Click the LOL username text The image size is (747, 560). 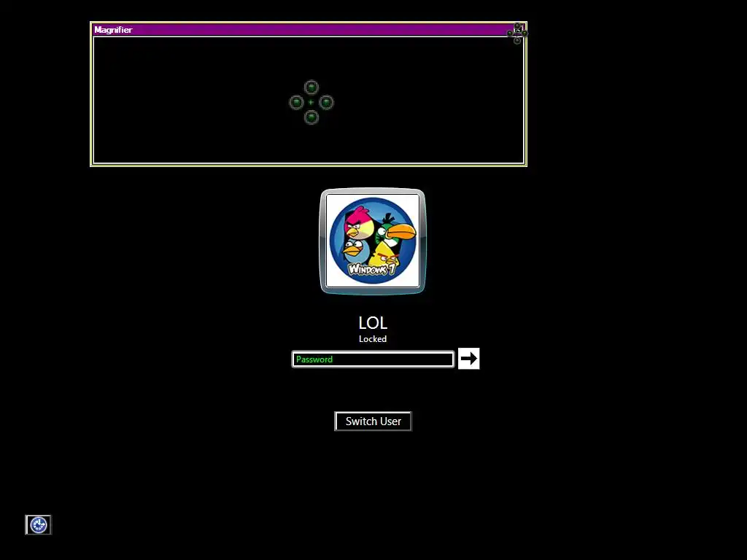[373, 323]
